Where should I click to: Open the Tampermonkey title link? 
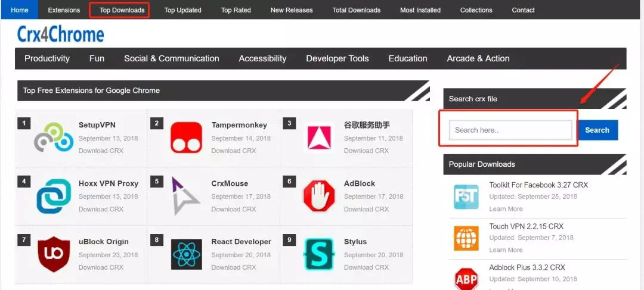coord(240,125)
